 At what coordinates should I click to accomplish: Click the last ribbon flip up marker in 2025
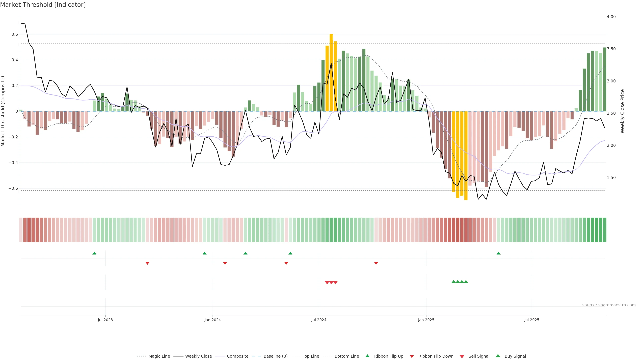point(498,253)
